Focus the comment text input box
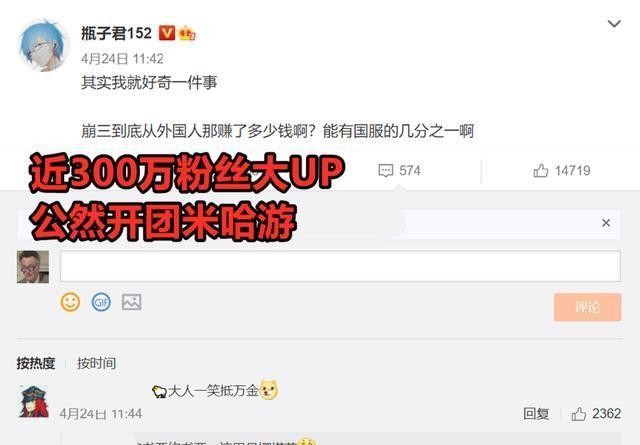640x445 pixels. (x=340, y=266)
